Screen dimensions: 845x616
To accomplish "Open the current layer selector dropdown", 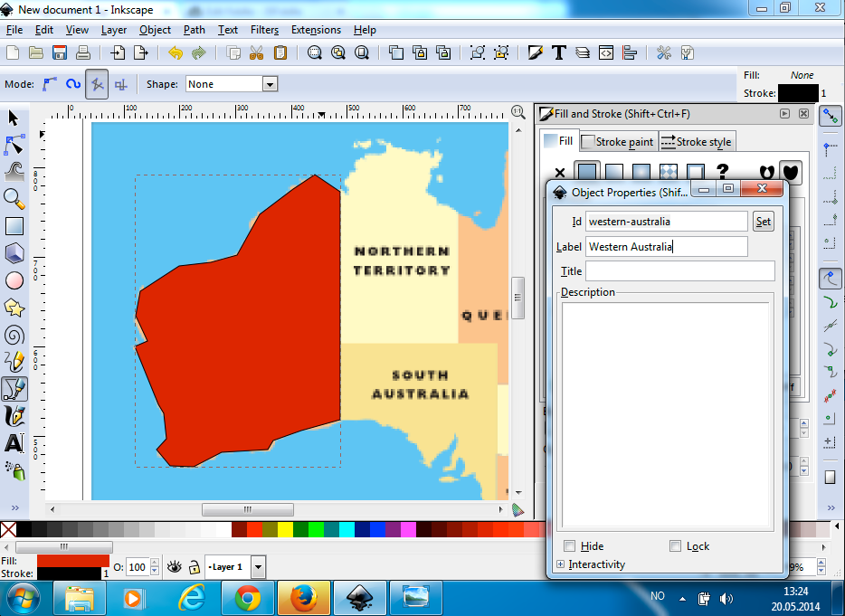I will coord(258,566).
